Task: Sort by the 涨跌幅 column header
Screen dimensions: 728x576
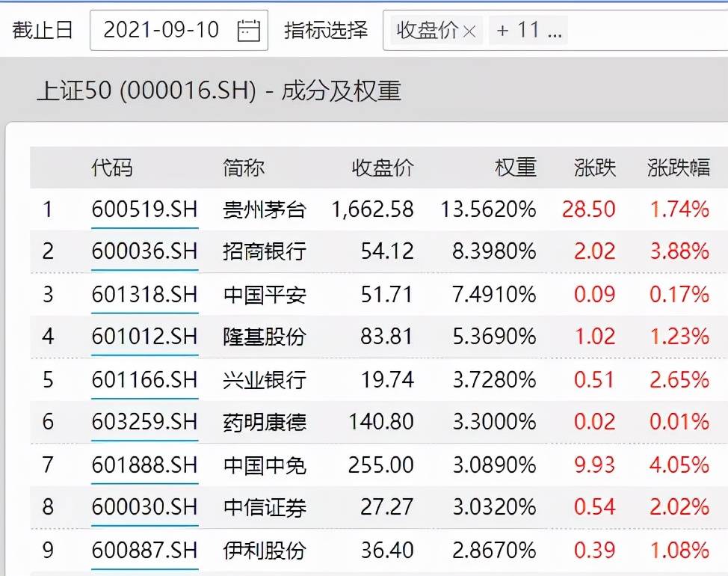Action: pos(679,168)
